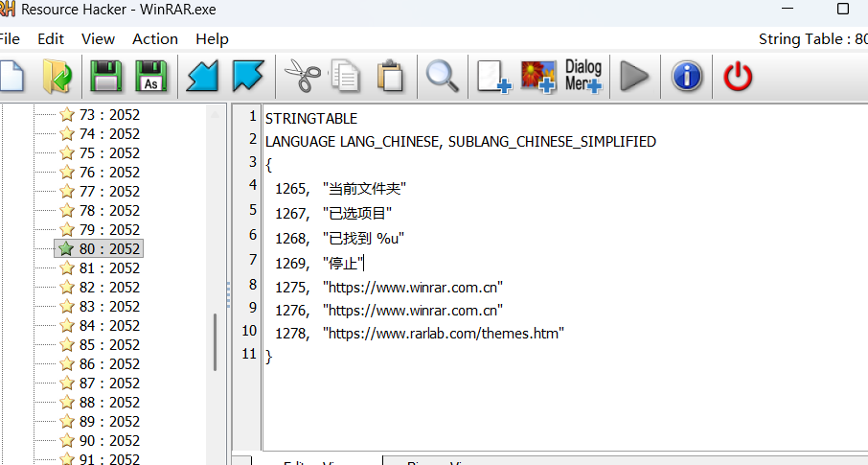Image resolution: width=868 pixels, height=465 pixels.
Task: Click the Cut scissors icon
Action: (302, 76)
